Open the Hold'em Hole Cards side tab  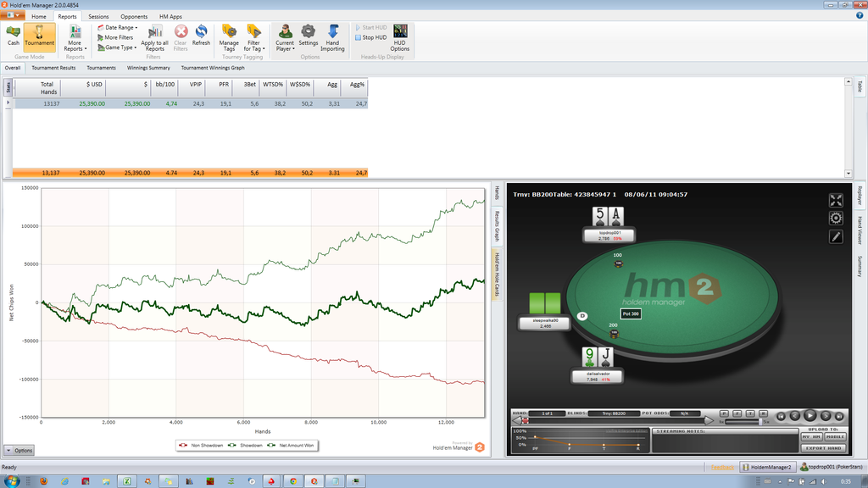coord(497,274)
